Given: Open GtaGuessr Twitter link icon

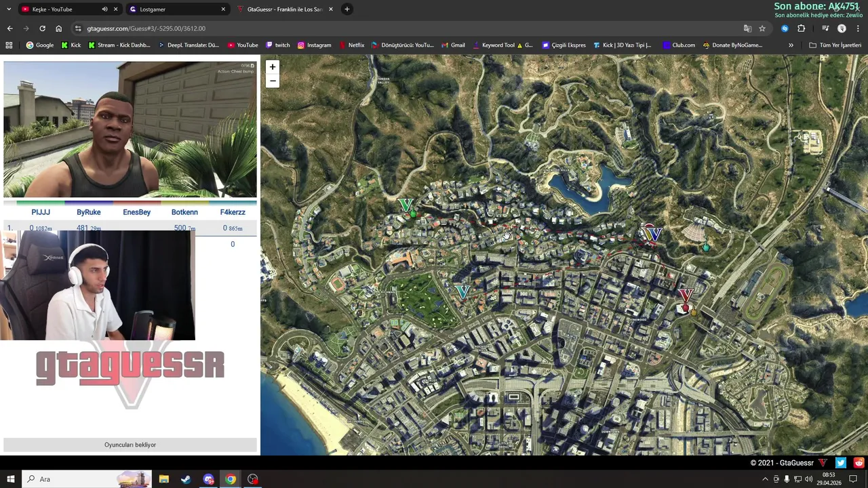Looking at the screenshot, I should point(841,463).
